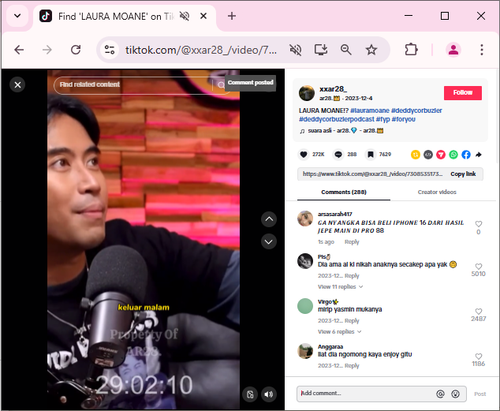Click search magnifier in related content bar
Screen dimensions: 500x411
coord(221,86)
